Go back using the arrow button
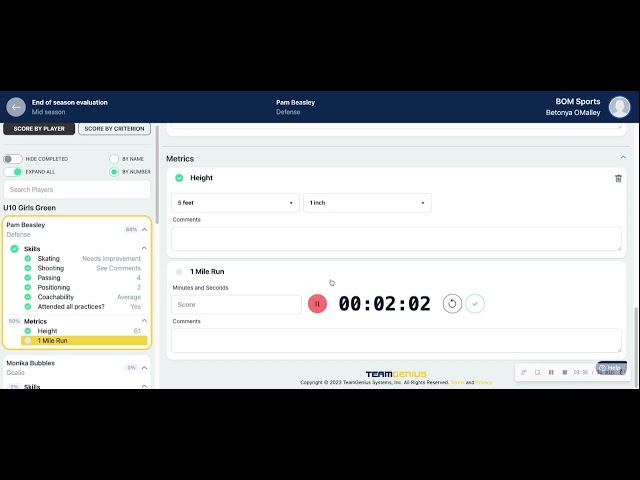This screenshot has width=640, height=480. click(16, 107)
